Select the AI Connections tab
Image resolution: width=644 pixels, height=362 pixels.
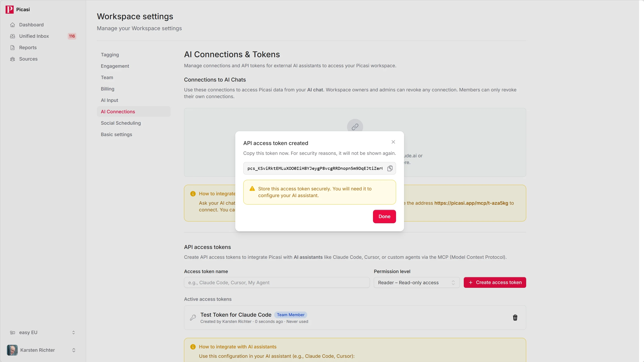tap(133, 112)
